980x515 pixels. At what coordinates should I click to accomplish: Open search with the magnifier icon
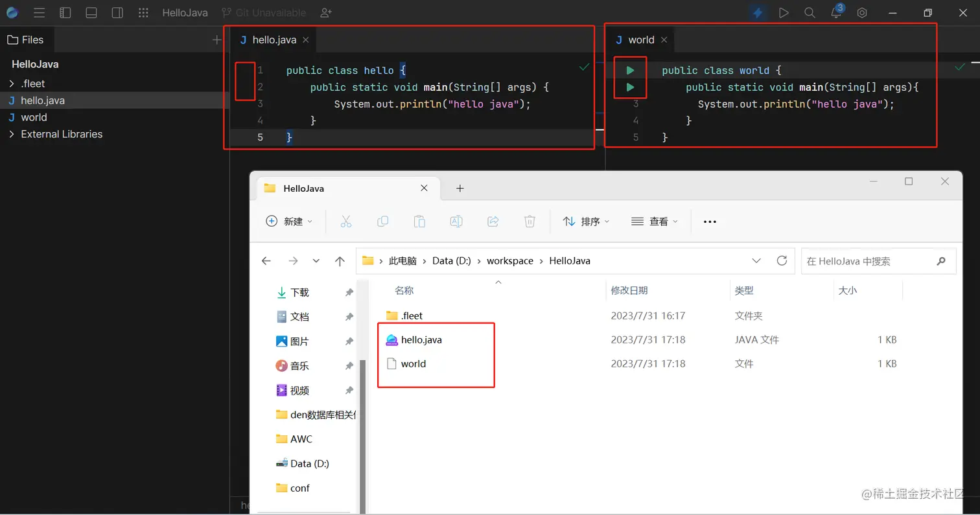pos(810,13)
